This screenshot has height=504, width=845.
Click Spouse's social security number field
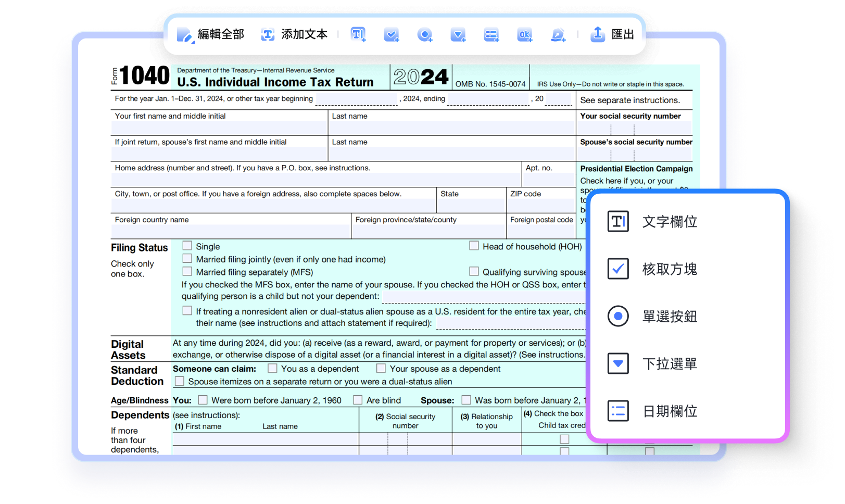coord(635,154)
